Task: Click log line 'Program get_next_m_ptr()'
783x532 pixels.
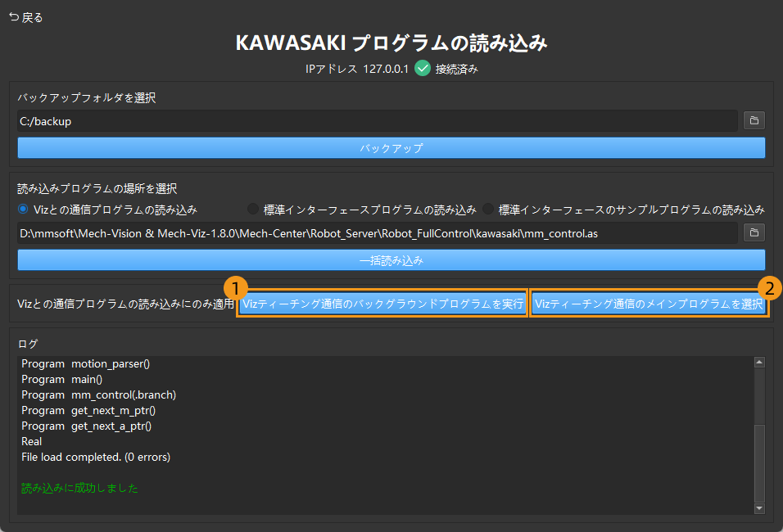Action: (88, 410)
